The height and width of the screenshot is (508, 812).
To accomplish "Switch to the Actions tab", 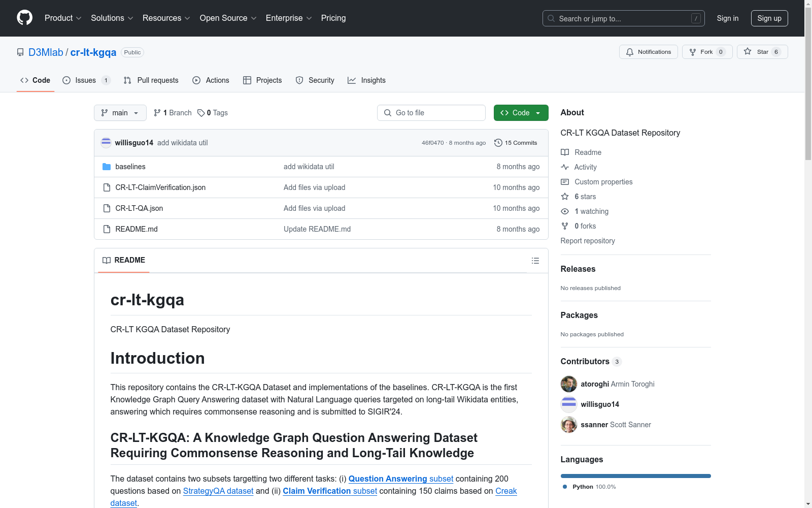I will click(x=211, y=80).
